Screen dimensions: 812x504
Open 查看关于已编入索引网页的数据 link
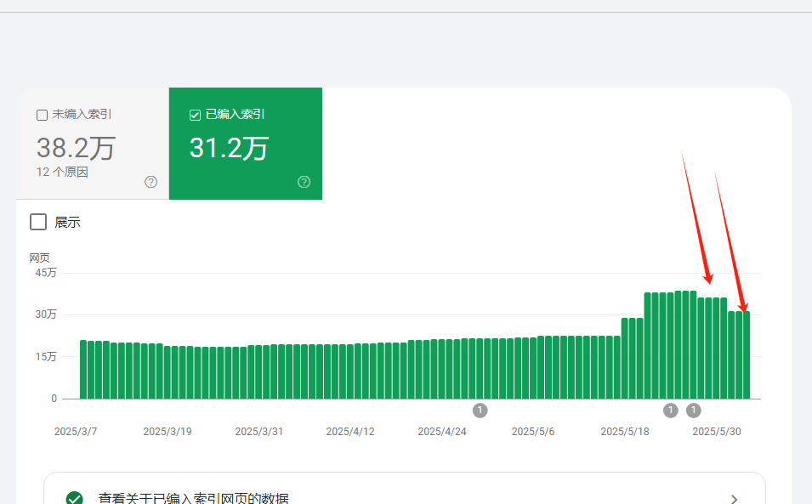click(x=193, y=498)
